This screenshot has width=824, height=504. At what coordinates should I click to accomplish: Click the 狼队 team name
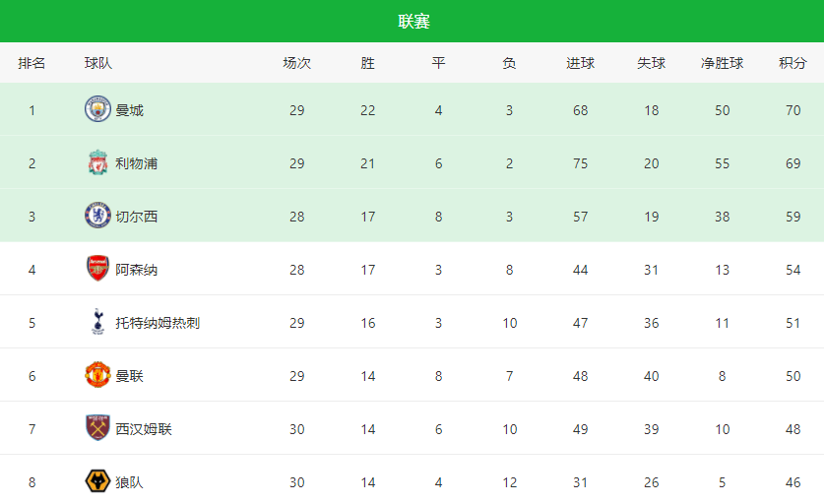(x=129, y=482)
